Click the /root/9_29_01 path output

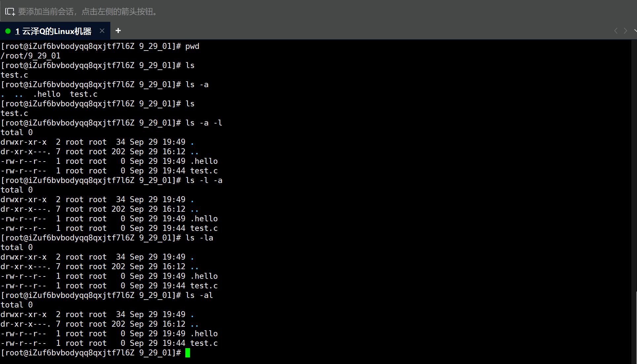30,56
